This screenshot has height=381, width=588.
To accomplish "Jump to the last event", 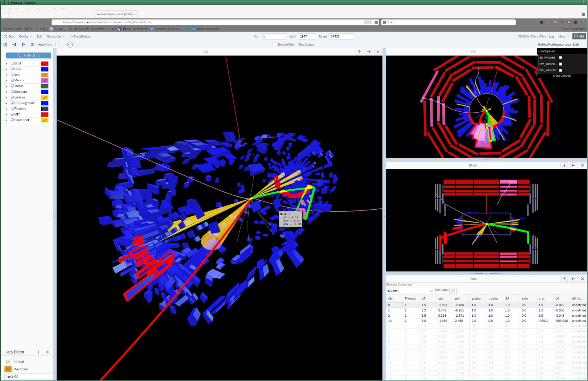I will point(33,45).
